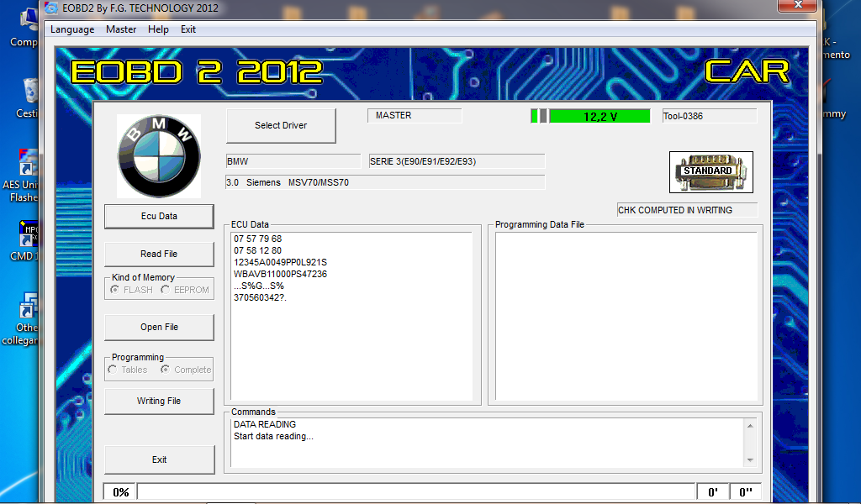
Task: Click the bottom progress bar
Action: pyautogui.click(x=416, y=492)
